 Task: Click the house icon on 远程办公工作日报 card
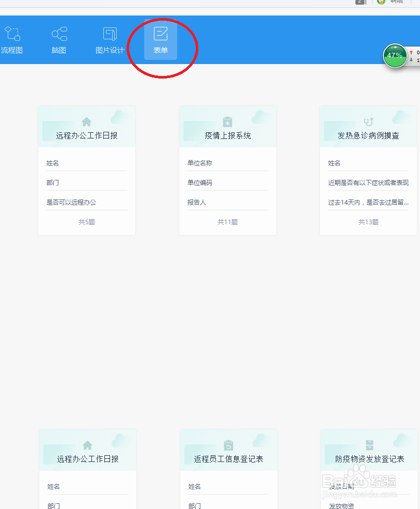(x=86, y=122)
